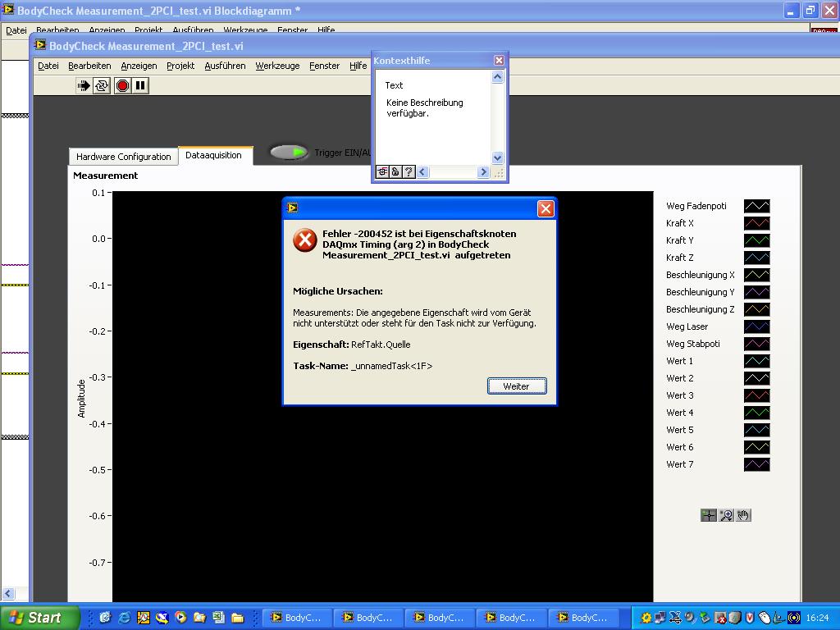840x630 pixels.
Task: Close the Kontexthilfe window
Action: [x=499, y=61]
